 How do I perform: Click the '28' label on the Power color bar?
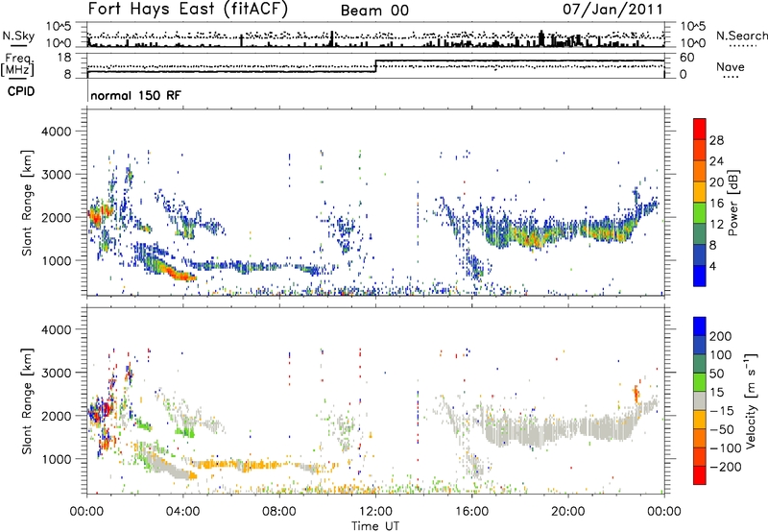point(716,140)
